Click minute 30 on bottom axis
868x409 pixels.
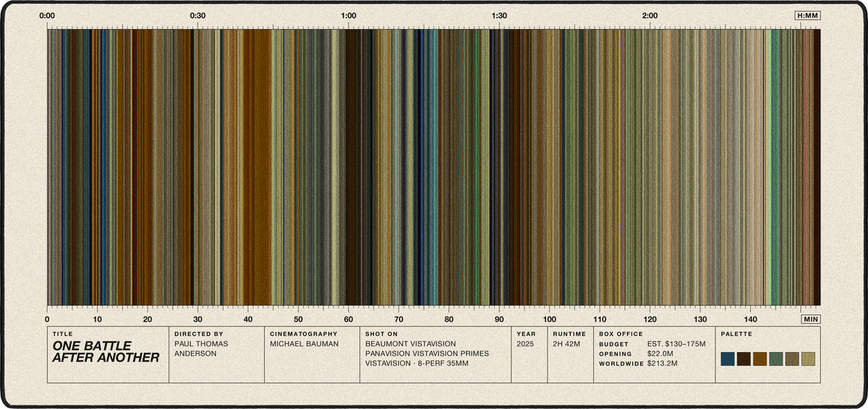click(x=197, y=319)
